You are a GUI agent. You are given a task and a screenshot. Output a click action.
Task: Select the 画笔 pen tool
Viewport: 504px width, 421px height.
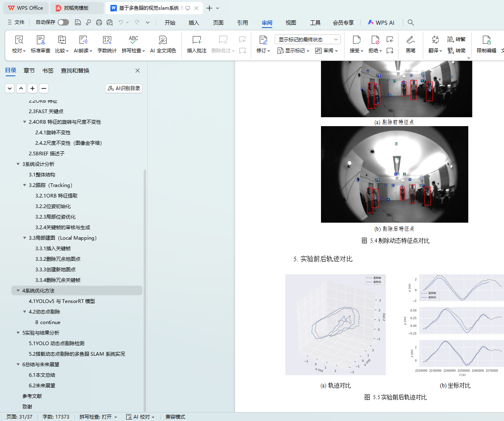coord(410,44)
